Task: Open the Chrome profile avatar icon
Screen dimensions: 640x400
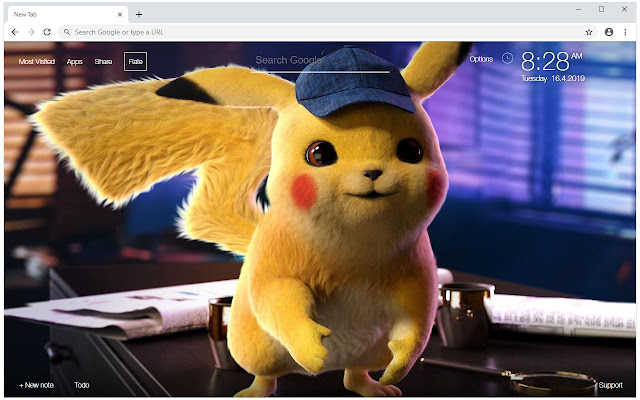Action: (x=609, y=32)
